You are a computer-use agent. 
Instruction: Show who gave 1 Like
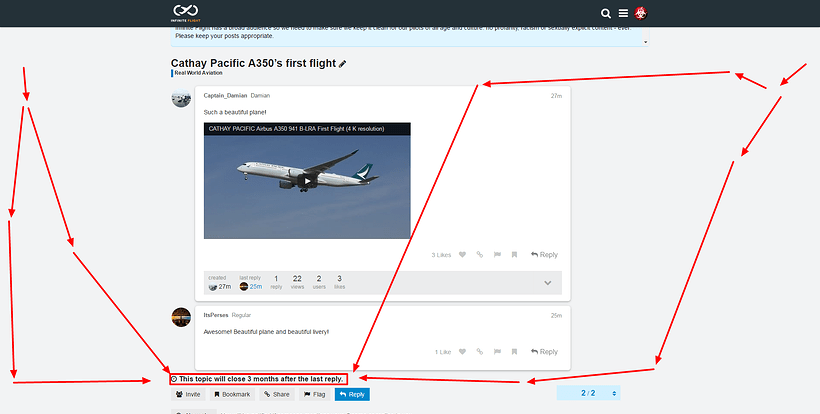(442, 352)
